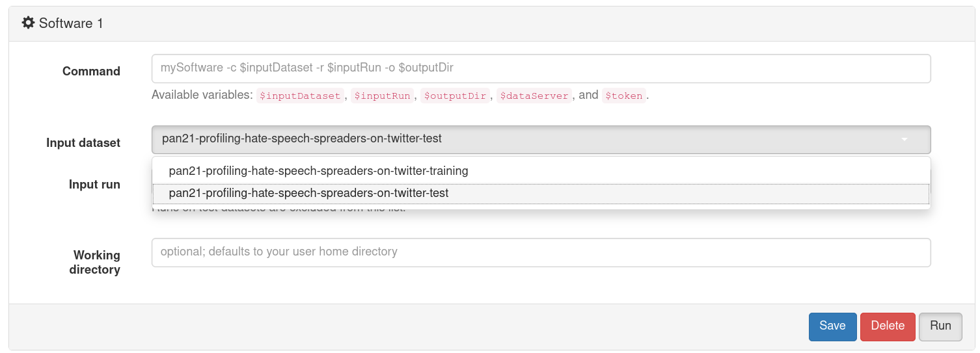The height and width of the screenshot is (353, 980).
Task: Click the Working directory text field
Action: [x=541, y=252]
